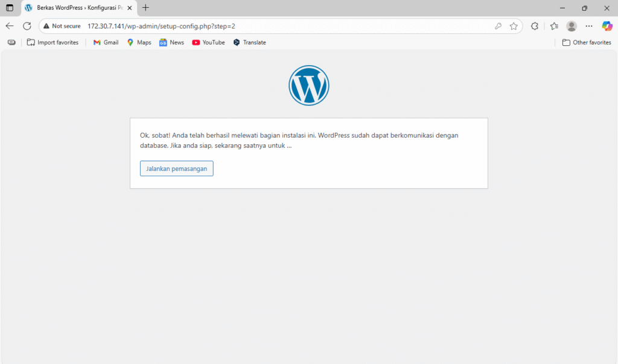
Task: Open the saved passwords key icon
Action: (x=498, y=26)
